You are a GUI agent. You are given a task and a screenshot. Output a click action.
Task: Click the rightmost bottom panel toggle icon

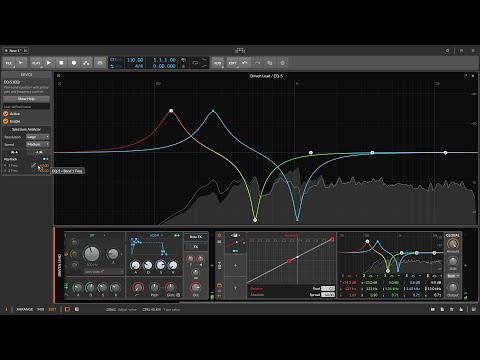pos(473,309)
